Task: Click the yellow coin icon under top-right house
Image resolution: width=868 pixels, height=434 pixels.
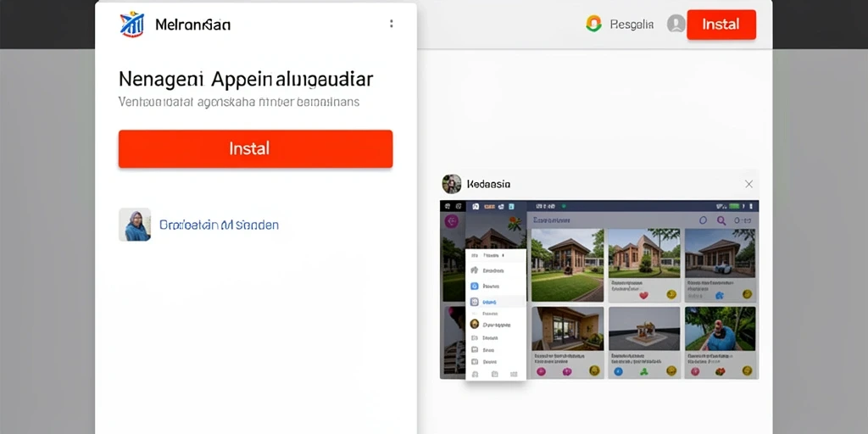Action: click(748, 295)
